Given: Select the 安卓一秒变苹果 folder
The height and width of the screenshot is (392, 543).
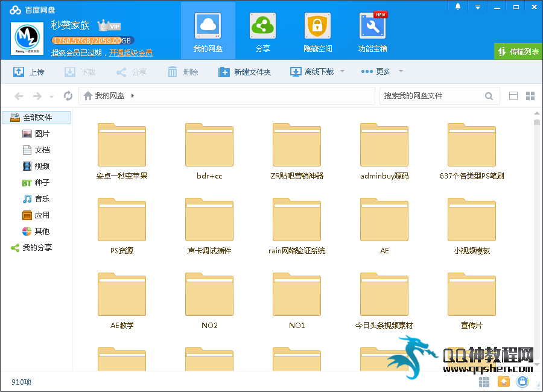Looking at the screenshot, I should (122, 151).
